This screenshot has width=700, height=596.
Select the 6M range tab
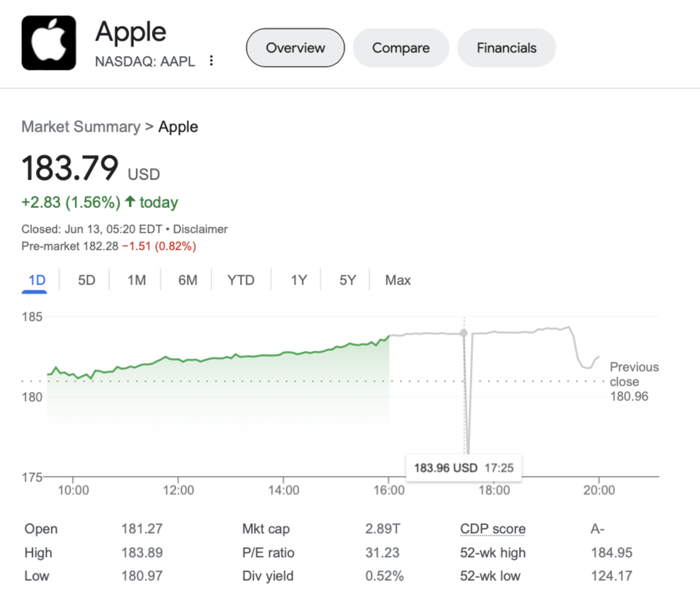click(x=188, y=280)
